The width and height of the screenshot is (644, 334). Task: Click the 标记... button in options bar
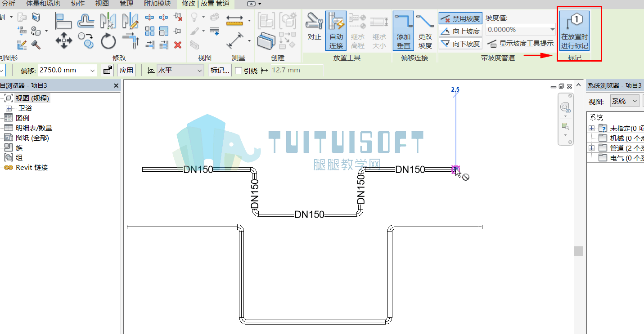tap(220, 71)
